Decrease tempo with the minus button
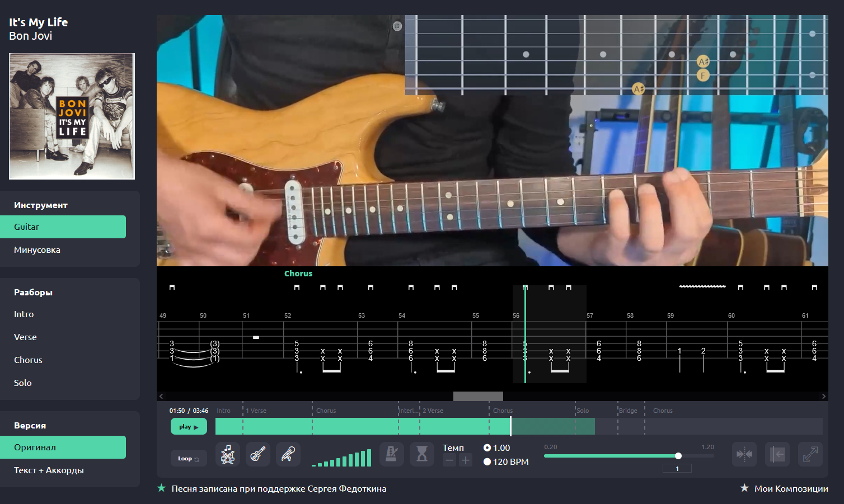 pos(449,460)
